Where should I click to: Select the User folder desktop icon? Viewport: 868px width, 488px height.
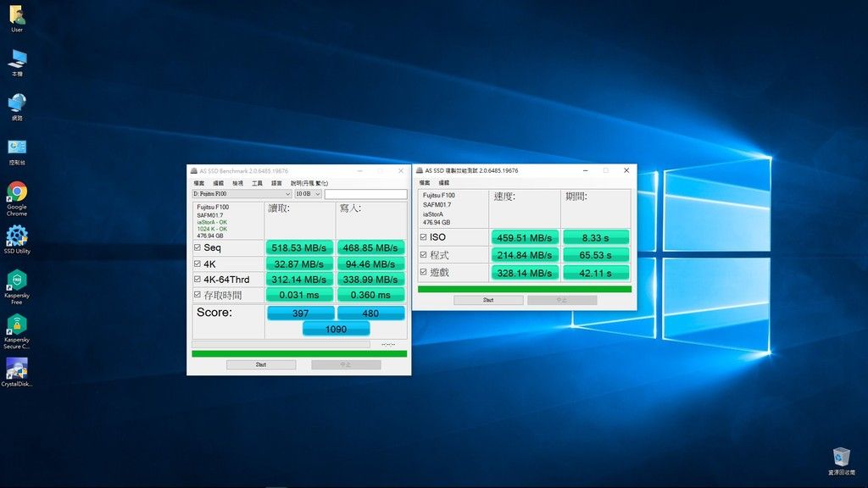pos(17,19)
